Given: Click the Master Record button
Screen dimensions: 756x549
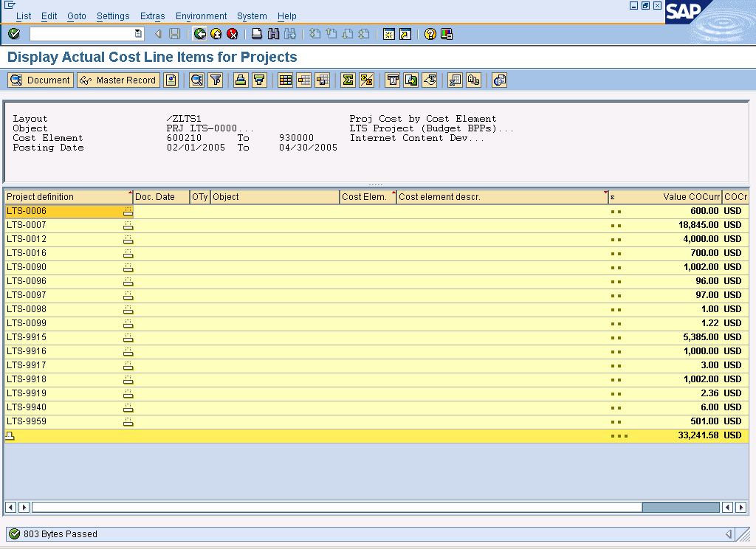Looking at the screenshot, I should pos(118,80).
